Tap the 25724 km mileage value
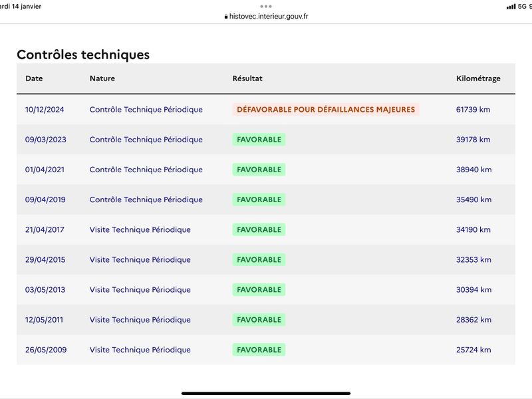 (x=473, y=350)
